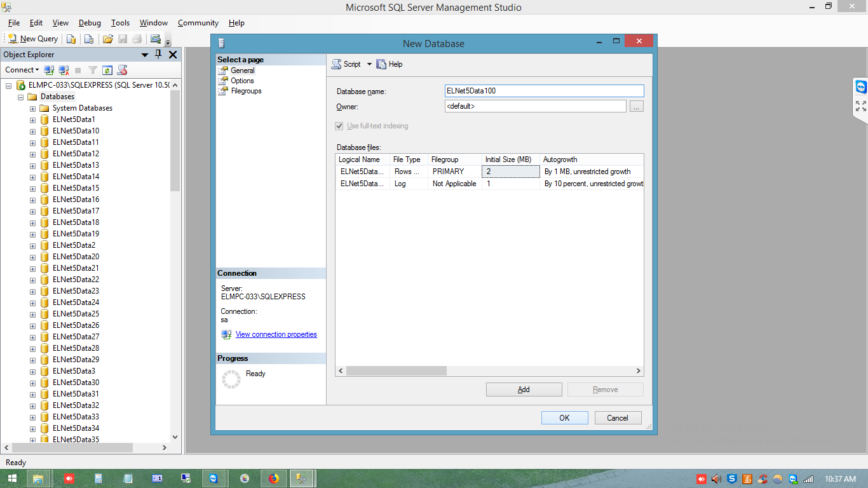Click the owner browse ellipsis button

[x=637, y=107]
